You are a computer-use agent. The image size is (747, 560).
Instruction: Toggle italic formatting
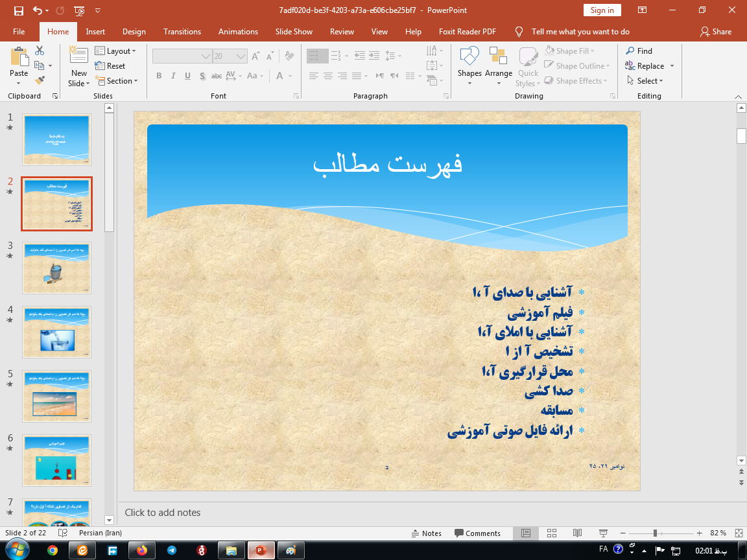172,76
